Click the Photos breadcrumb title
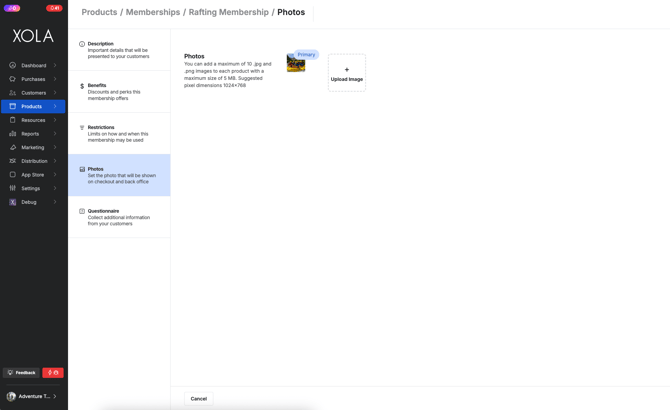The height and width of the screenshot is (410, 670). coord(291,12)
